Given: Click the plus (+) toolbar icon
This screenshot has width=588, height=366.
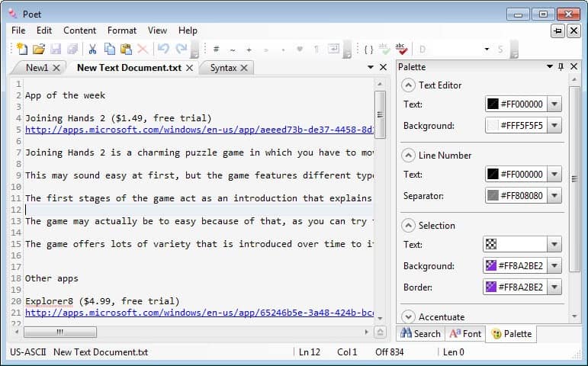Looking at the screenshot, I should point(249,50).
